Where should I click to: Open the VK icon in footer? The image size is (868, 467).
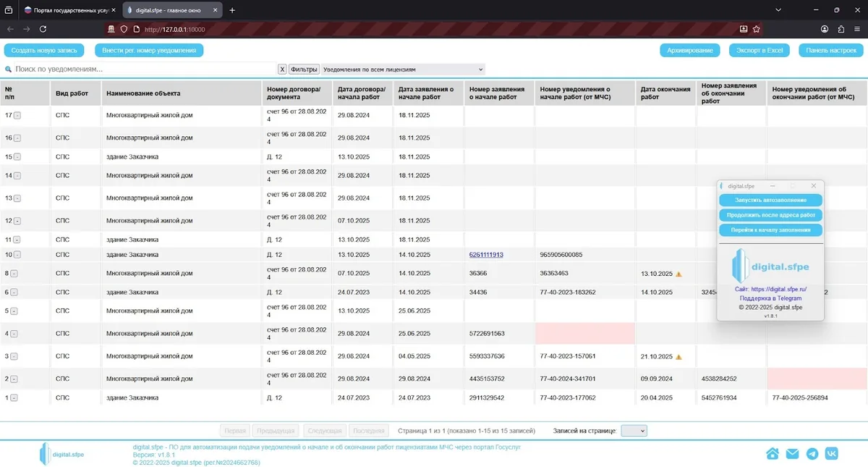pyautogui.click(x=832, y=453)
